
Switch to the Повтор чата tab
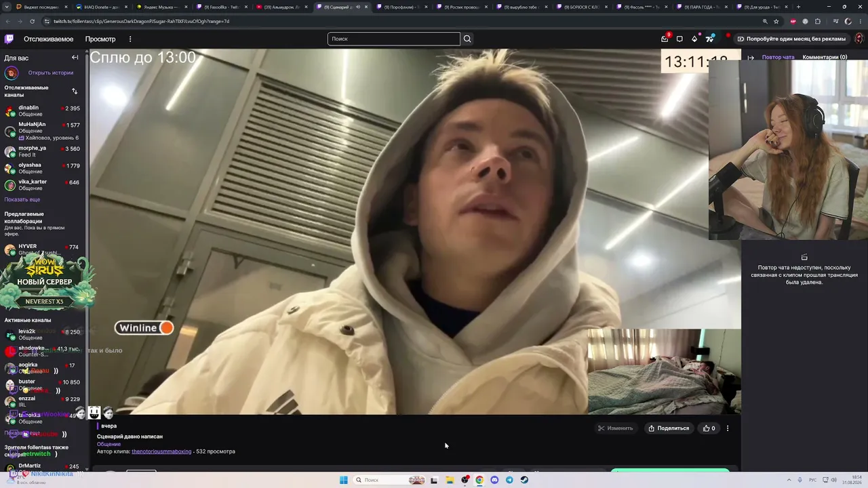(778, 58)
